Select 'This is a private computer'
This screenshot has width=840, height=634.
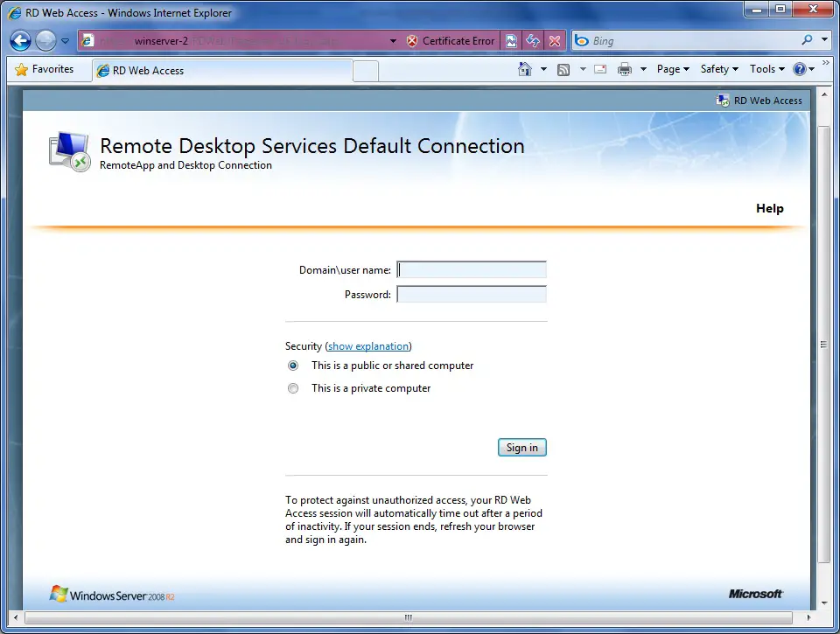[293, 388]
